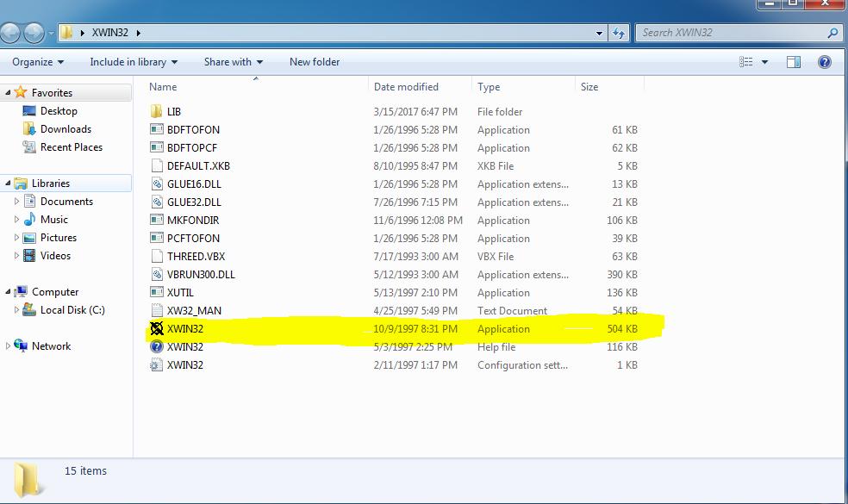Open Downloads in Favorites
The width and height of the screenshot is (848, 504).
[x=65, y=128]
